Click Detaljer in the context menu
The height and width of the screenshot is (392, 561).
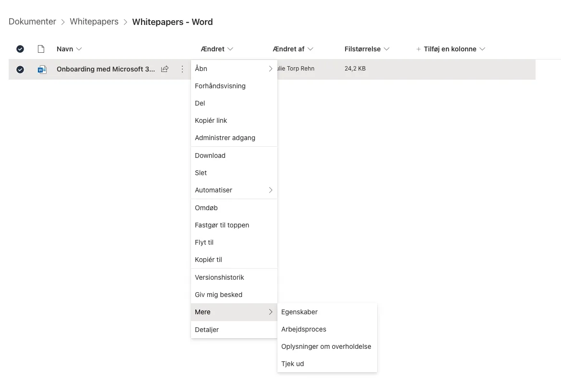234,330
